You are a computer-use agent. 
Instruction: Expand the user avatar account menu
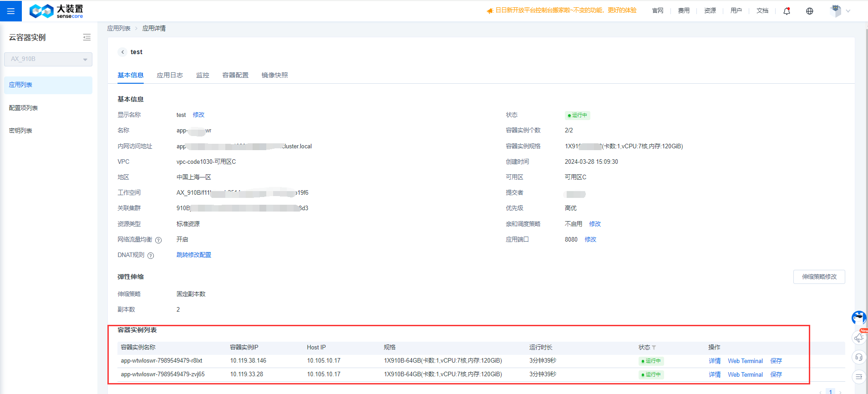pyautogui.click(x=840, y=11)
